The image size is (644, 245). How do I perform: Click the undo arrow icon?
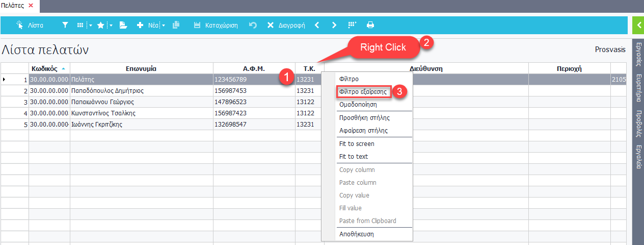click(x=253, y=25)
